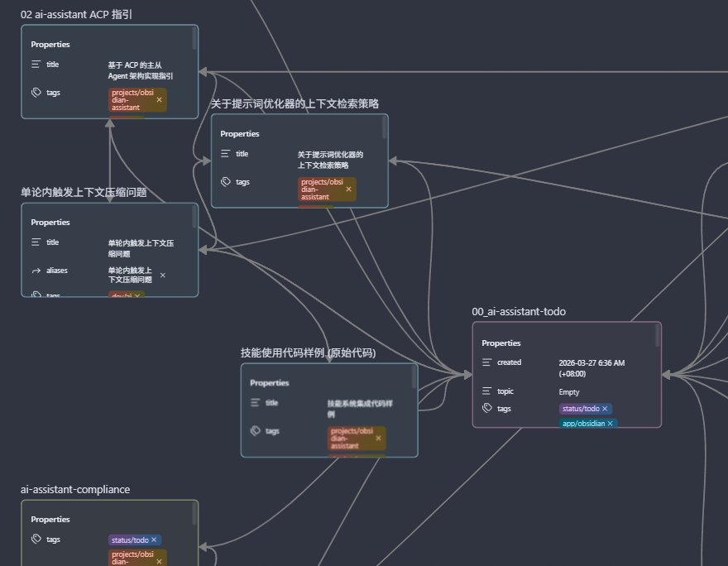Select card label 02 ai-assistant ACP 指引
The image size is (728, 566).
tap(76, 14)
